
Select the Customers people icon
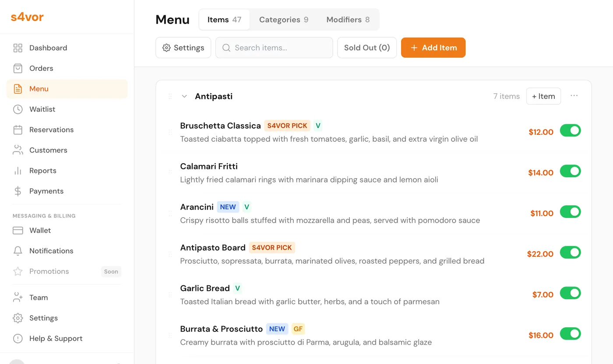(18, 150)
